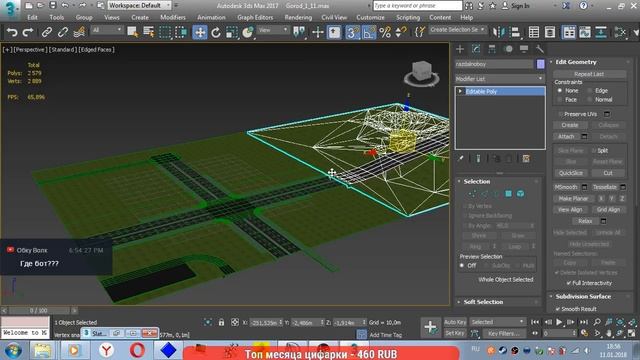This screenshot has height=360, width=640.
Task: Activate Bind to Space Warp tool
Action: (79, 32)
